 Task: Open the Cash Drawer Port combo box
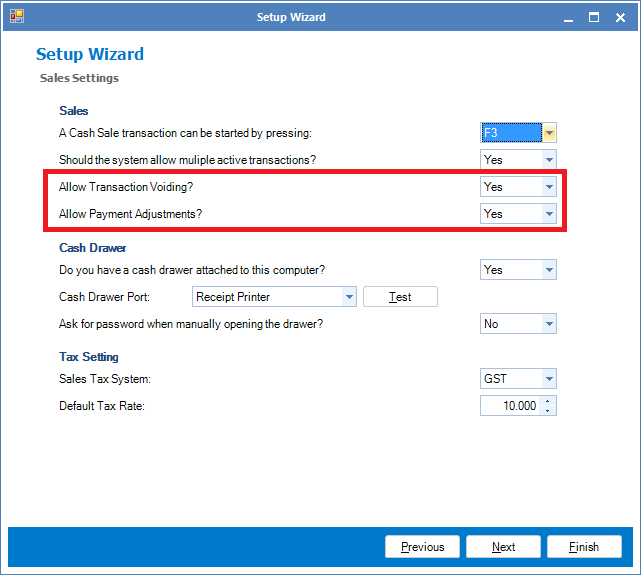[348, 297]
